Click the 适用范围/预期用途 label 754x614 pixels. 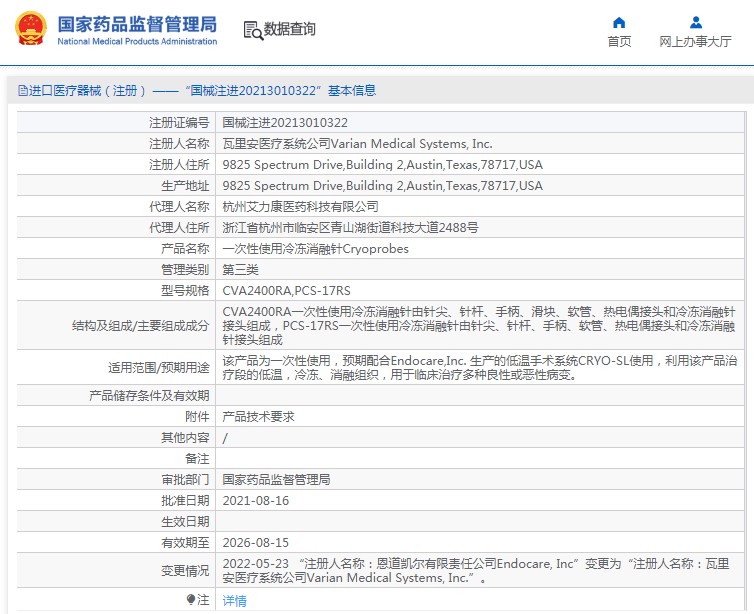159,367
